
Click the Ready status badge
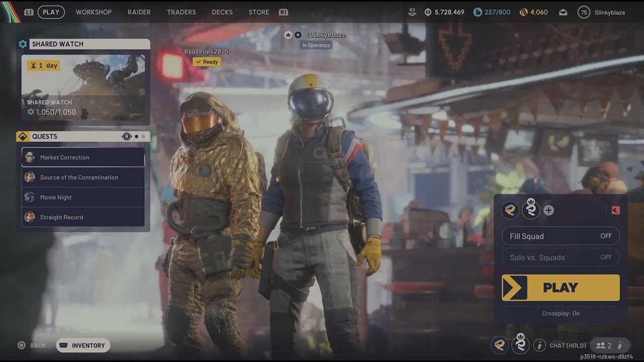click(207, 62)
